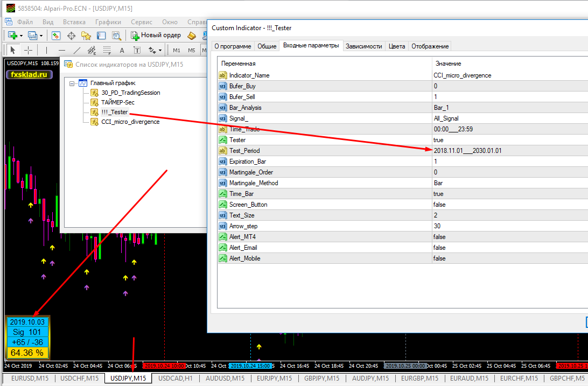
Task: Switch to the M5 timeframe button
Action: (x=192, y=50)
